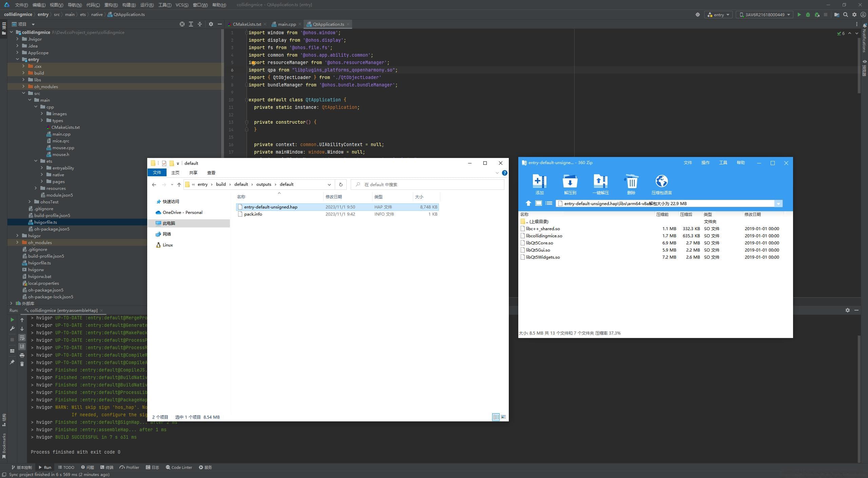Open 重构(R) menu
The height and width of the screenshot is (478, 868).
coord(111,5)
